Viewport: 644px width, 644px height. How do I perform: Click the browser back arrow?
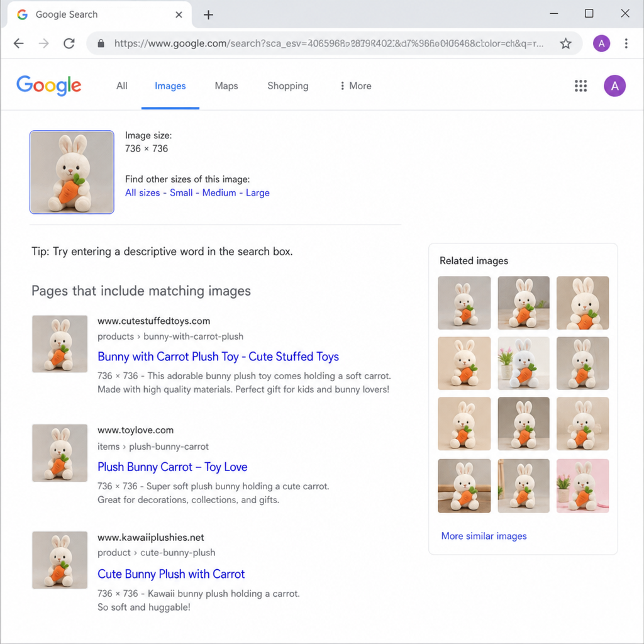19,43
